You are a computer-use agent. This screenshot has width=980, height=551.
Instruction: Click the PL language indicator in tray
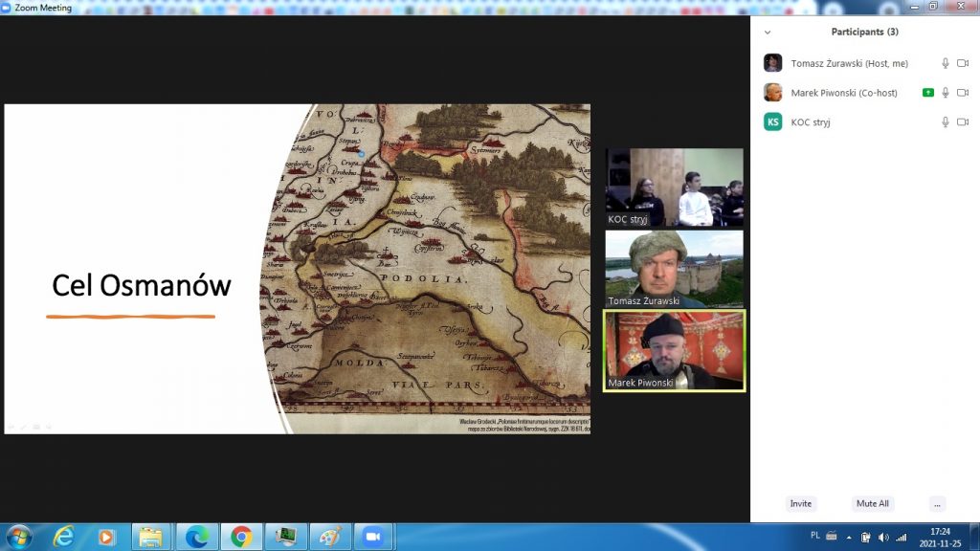[815, 536]
